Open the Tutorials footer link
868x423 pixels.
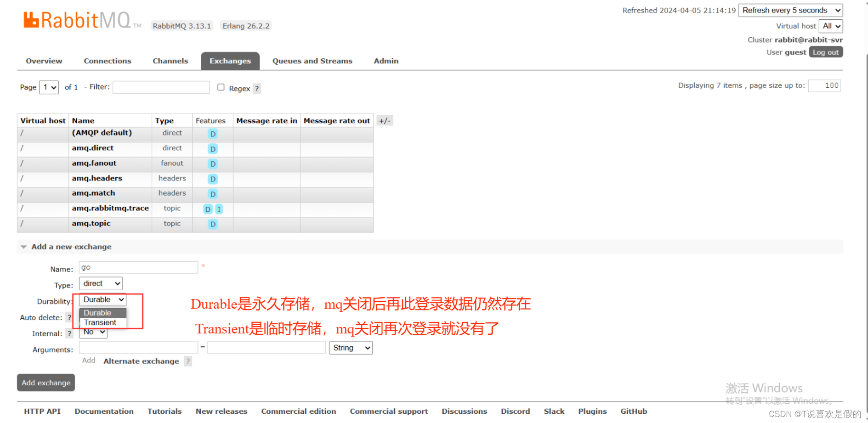click(x=165, y=412)
